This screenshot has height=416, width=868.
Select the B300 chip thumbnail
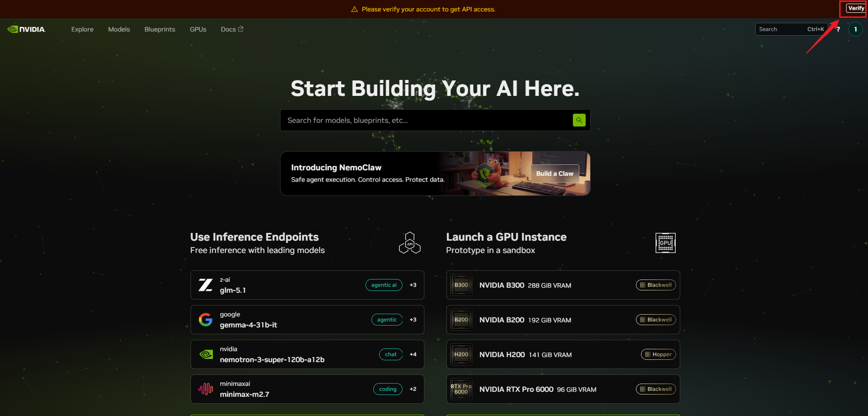(461, 285)
